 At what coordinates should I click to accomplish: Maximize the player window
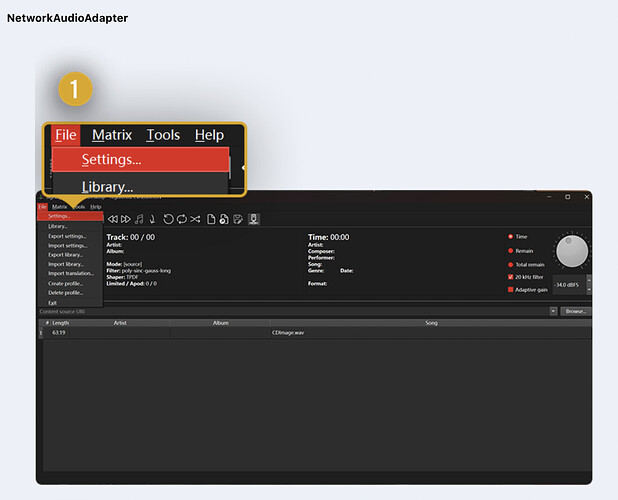coord(568,197)
